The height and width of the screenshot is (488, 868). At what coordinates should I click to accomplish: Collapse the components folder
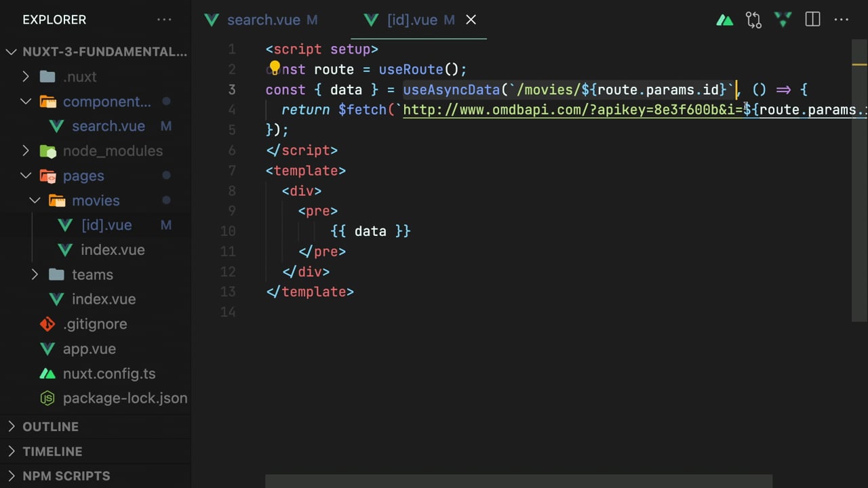(26, 102)
